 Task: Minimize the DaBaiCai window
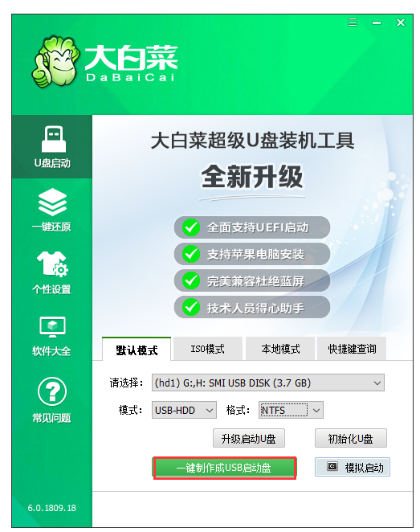pyautogui.click(x=377, y=23)
